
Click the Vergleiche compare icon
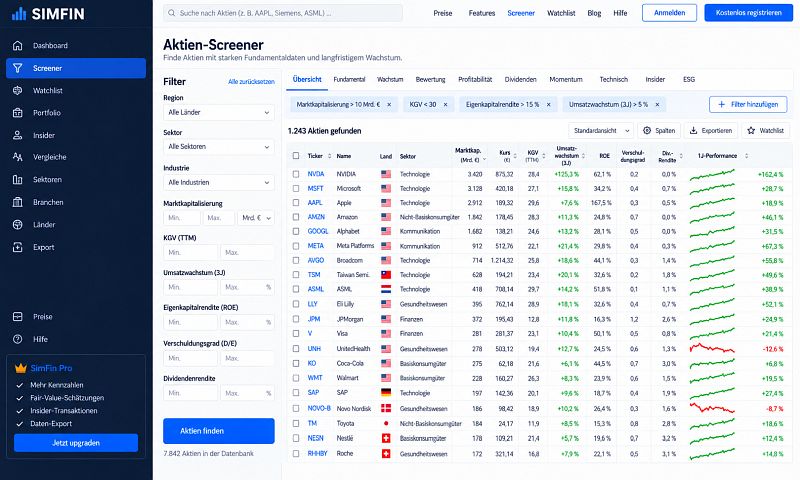point(17,157)
